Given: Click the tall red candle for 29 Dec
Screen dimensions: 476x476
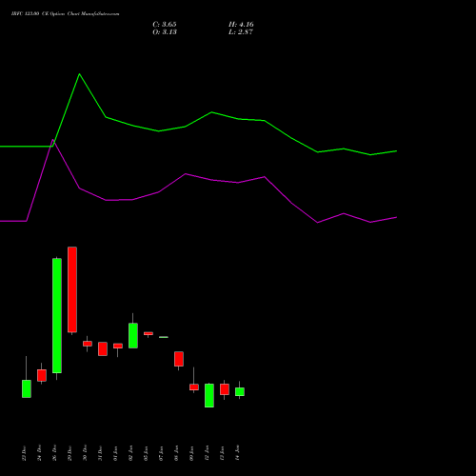Looking at the screenshot, I should coord(72,289).
